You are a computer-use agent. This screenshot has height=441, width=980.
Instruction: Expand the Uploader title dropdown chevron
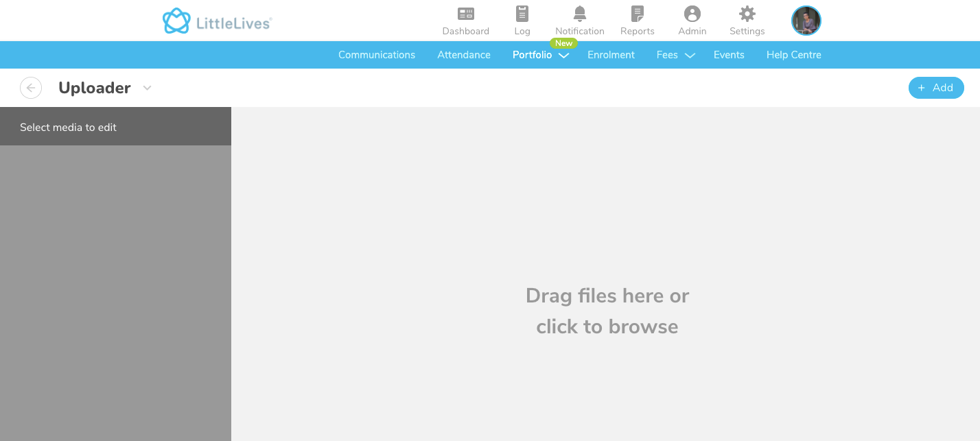click(147, 88)
